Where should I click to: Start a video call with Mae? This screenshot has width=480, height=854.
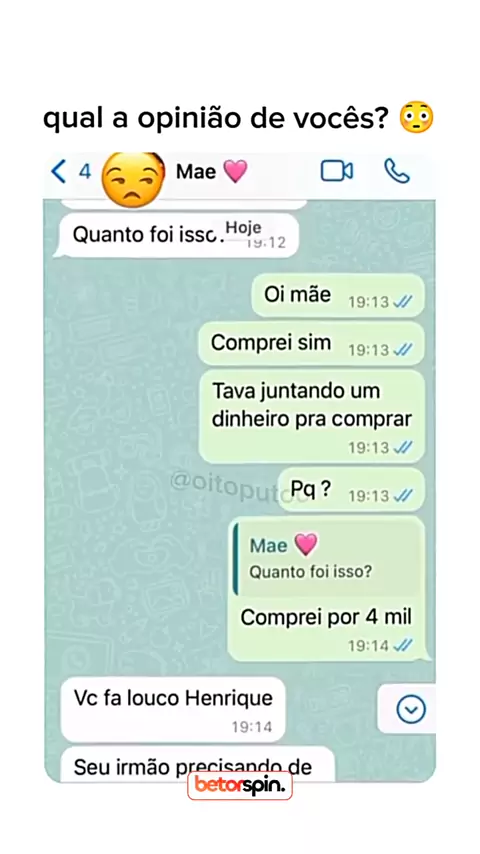point(337,171)
